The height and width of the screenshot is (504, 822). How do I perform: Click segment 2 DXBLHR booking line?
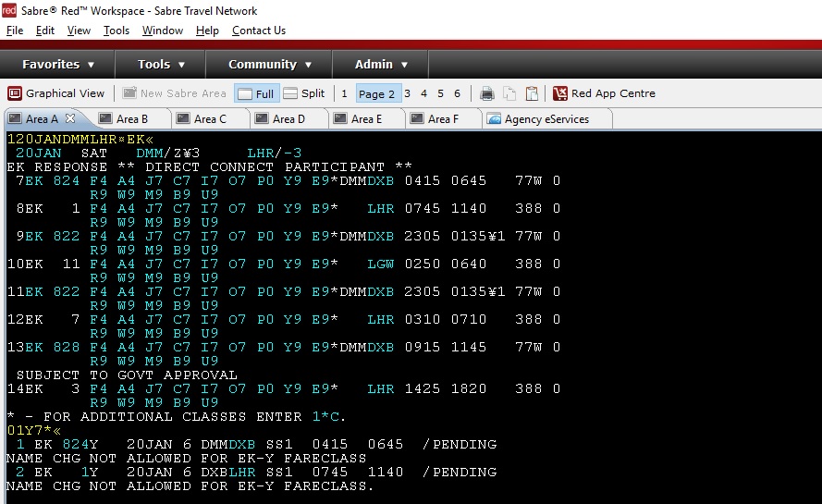(256, 473)
